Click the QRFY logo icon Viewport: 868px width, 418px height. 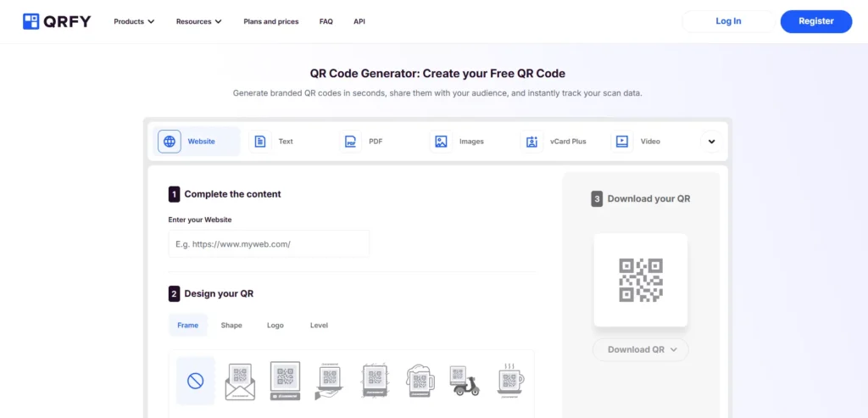31,21
